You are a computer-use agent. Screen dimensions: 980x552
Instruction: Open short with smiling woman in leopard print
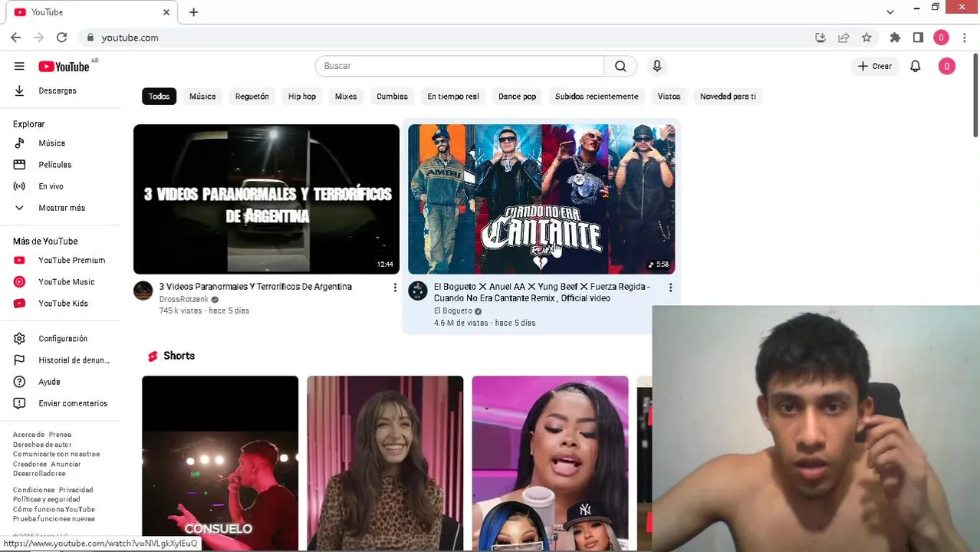point(385,463)
